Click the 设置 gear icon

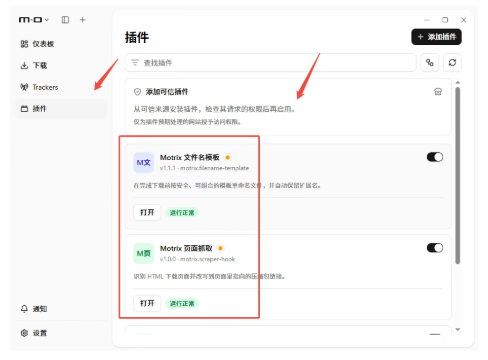pyautogui.click(x=24, y=333)
